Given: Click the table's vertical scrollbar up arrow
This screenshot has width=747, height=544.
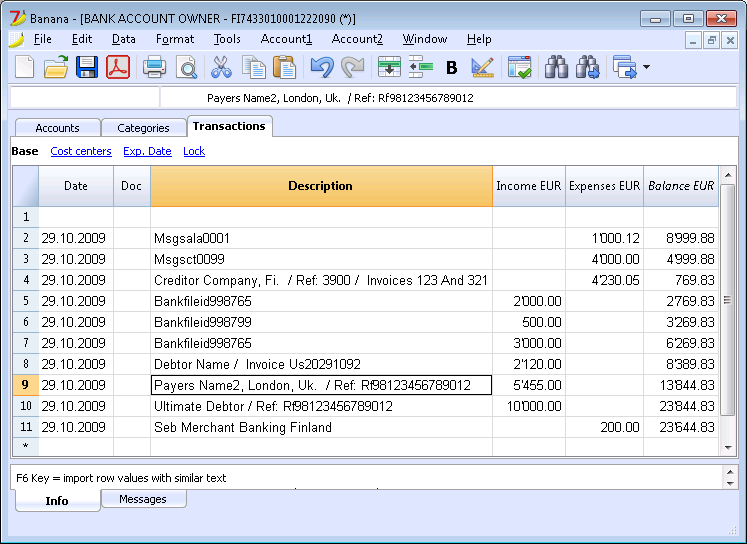Looking at the screenshot, I should pyautogui.click(x=728, y=175).
